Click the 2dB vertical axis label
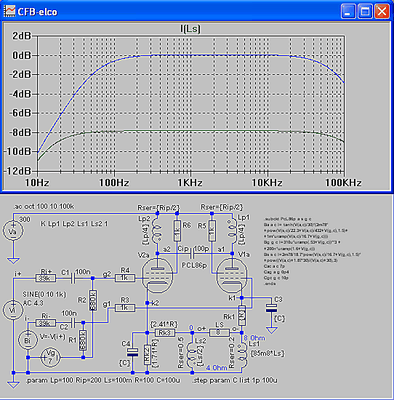Viewport: 394px width, 400px height. pyautogui.click(x=21, y=36)
